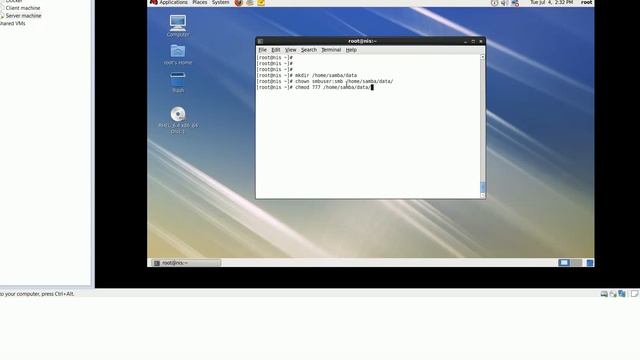Open the System menu
640x360 pixels.
220,2
